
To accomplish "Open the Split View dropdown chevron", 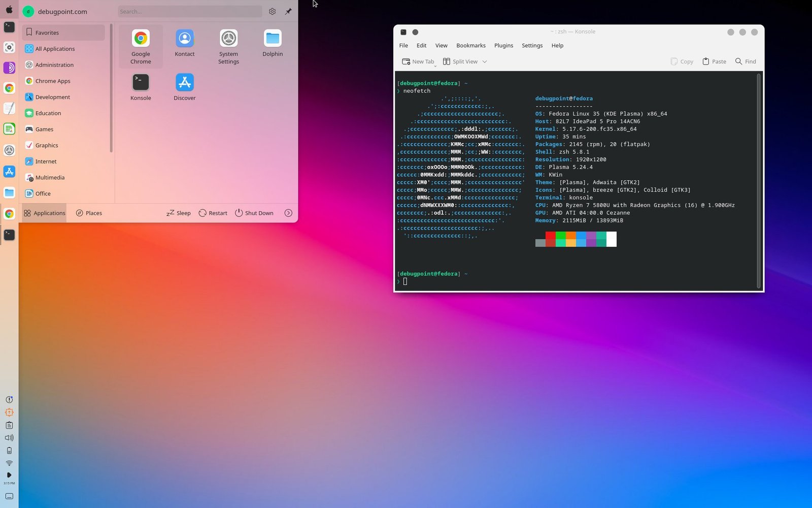I will pos(485,61).
